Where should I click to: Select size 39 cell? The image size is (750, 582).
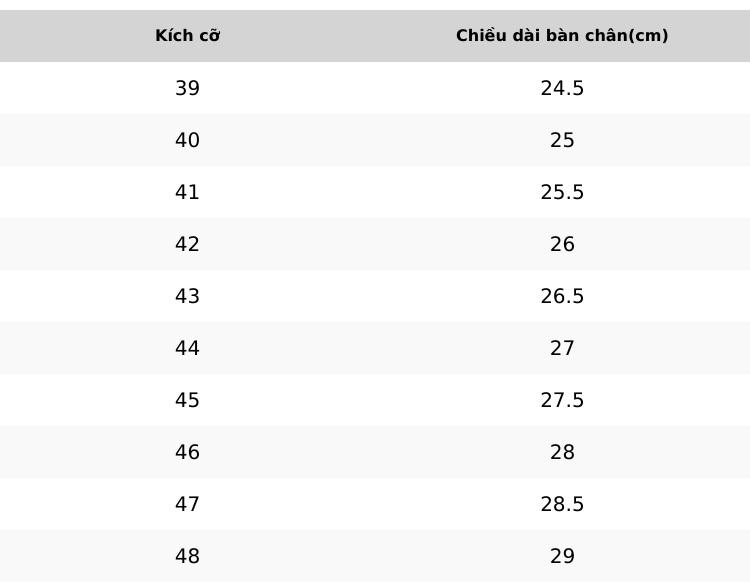(188, 88)
